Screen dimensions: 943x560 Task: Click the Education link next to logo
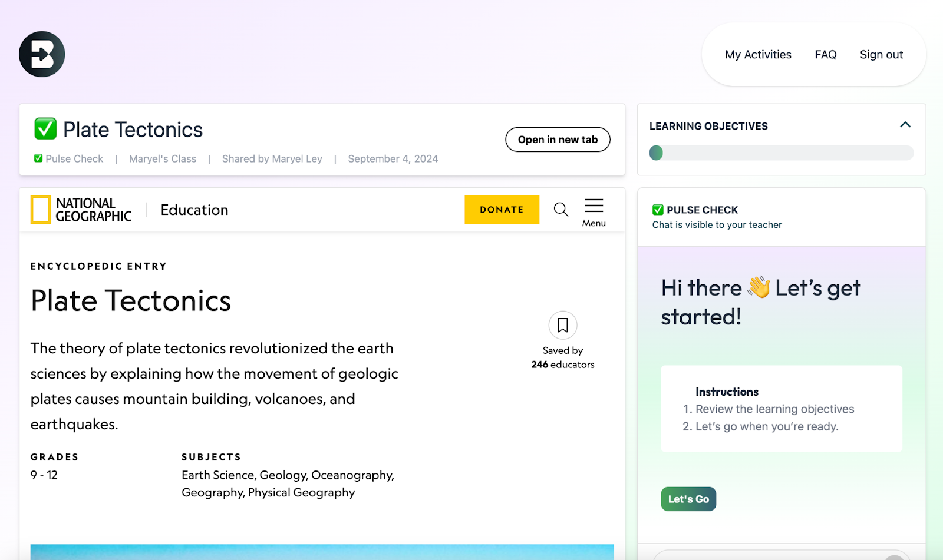coord(194,210)
